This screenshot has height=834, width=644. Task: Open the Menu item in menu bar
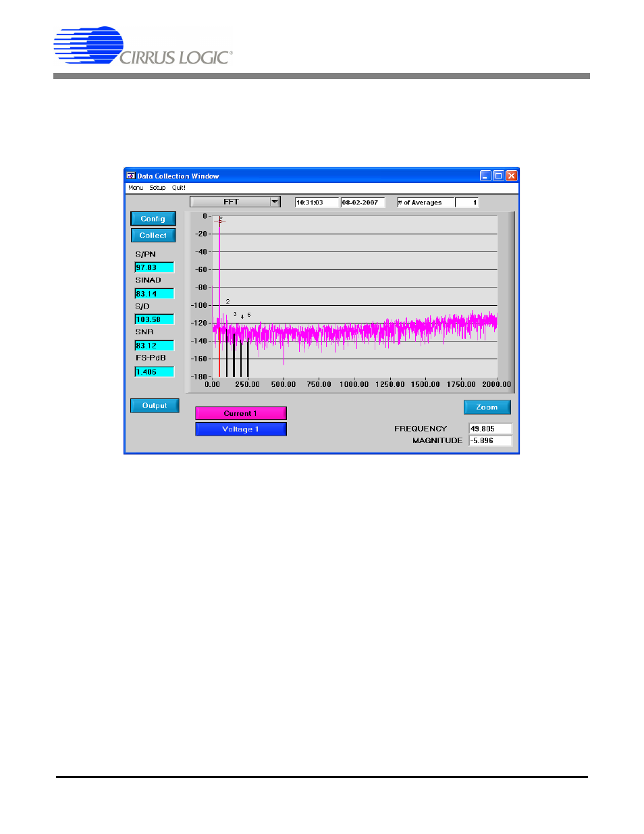point(136,188)
